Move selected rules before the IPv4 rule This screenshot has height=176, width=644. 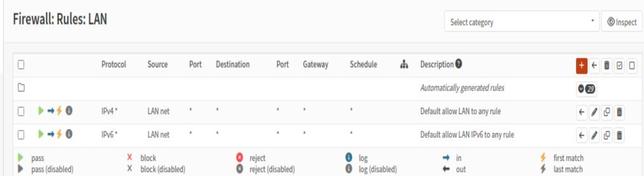(582, 112)
